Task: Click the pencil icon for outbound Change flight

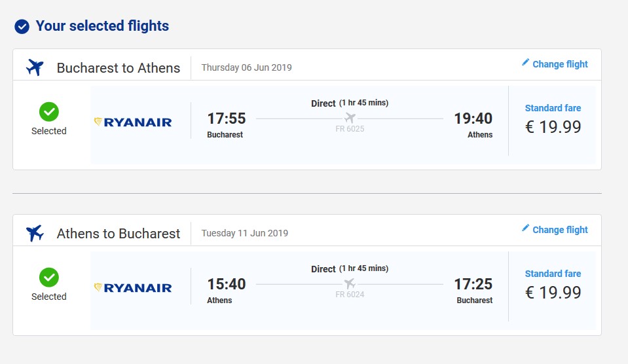Action: pyautogui.click(x=525, y=62)
